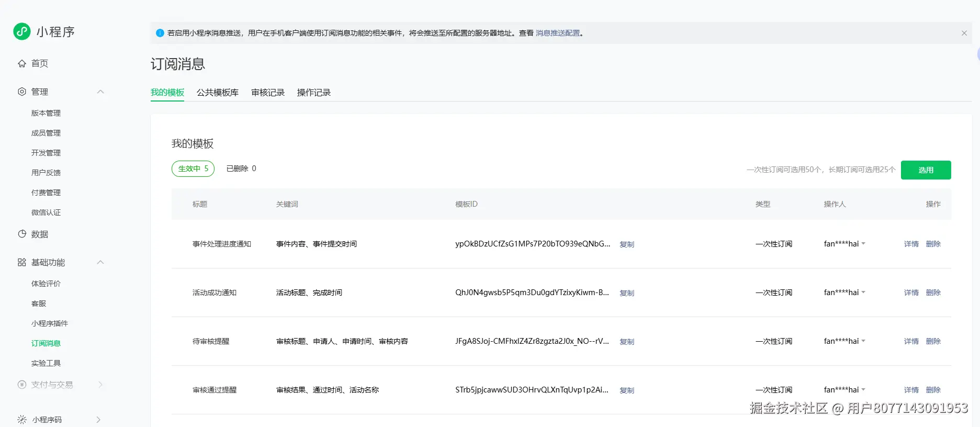Click the 管理 gear icon in sidebar
980x427 pixels.
(x=22, y=92)
